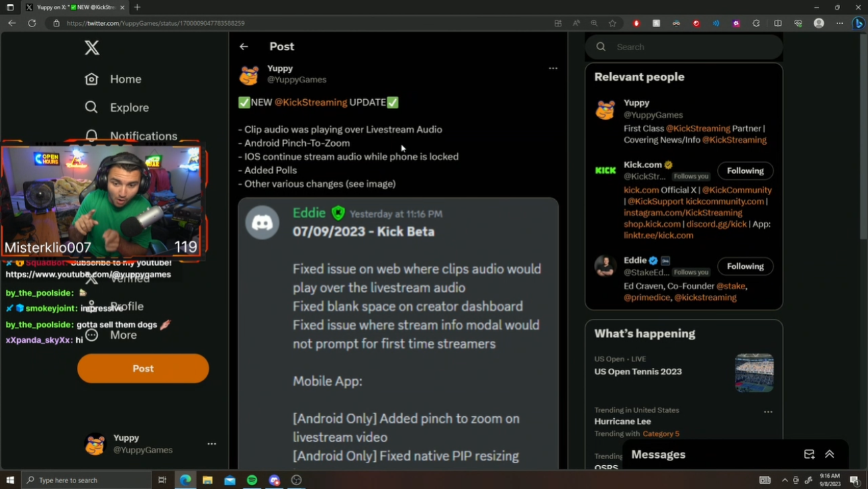Click the zoom magnifier in address bar
Screen dimensions: 868x489
pyautogui.click(x=594, y=23)
